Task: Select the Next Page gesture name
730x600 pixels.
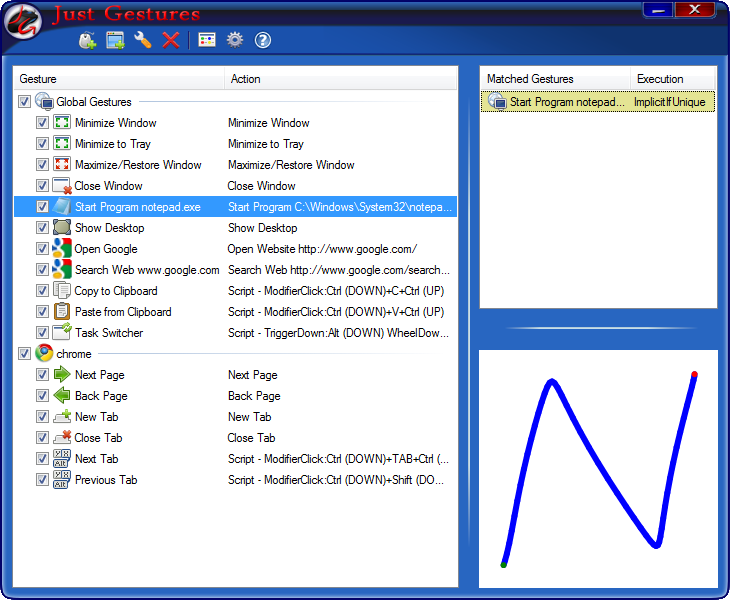Action: [100, 375]
